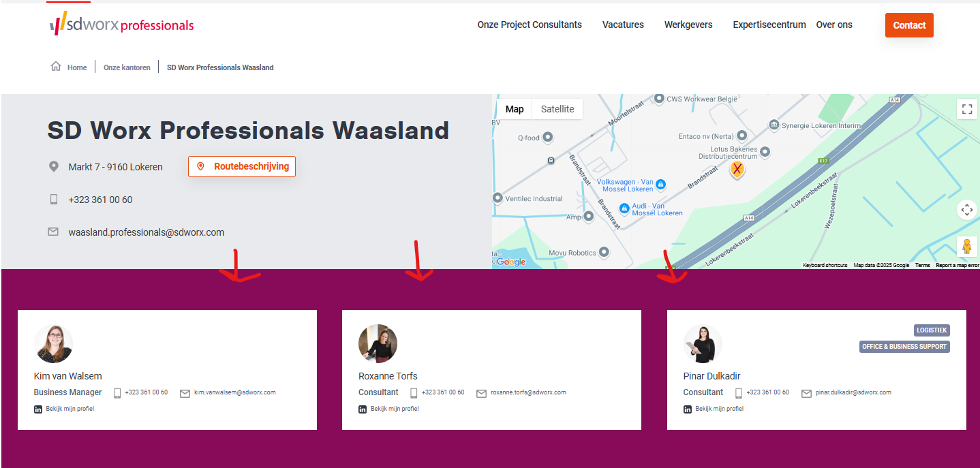This screenshot has height=468, width=980.
Task: Click the bus stop icon on Brandstraat
Action: click(551, 161)
